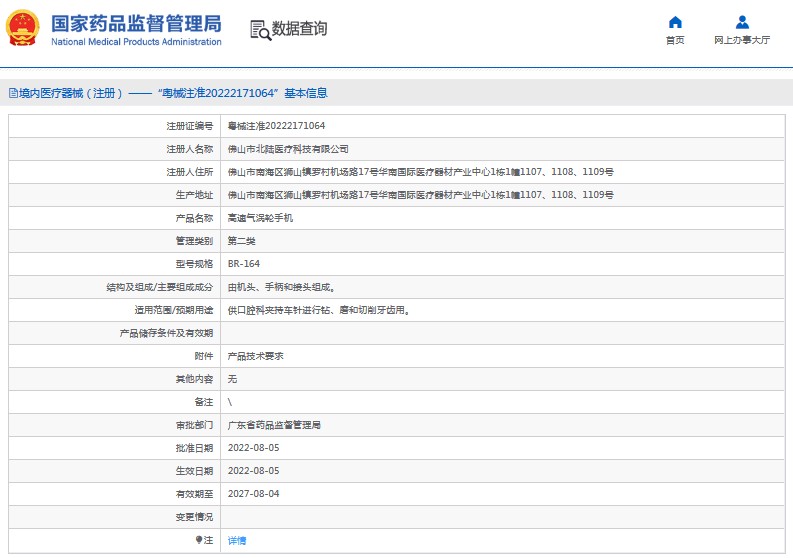Click the 国家药品监督管理局 site title
The image size is (793, 558).
pyautogui.click(x=135, y=23)
